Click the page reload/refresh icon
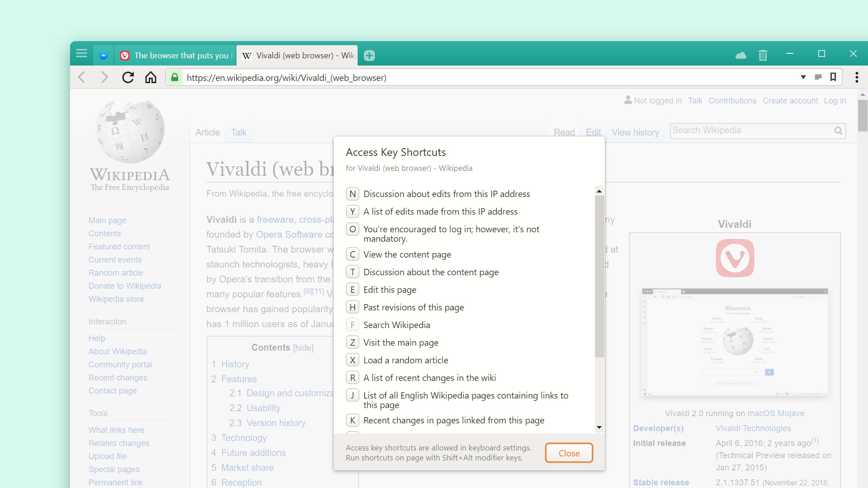 (127, 77)
